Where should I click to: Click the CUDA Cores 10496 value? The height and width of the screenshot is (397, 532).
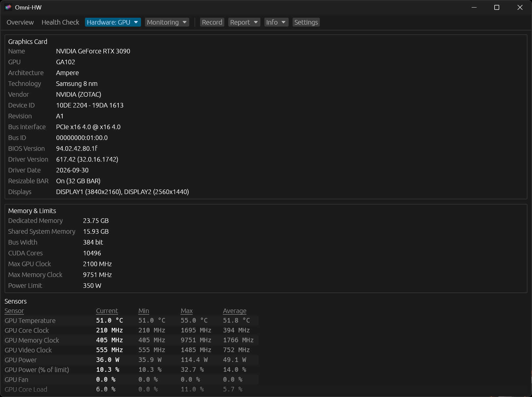[92, 253]
